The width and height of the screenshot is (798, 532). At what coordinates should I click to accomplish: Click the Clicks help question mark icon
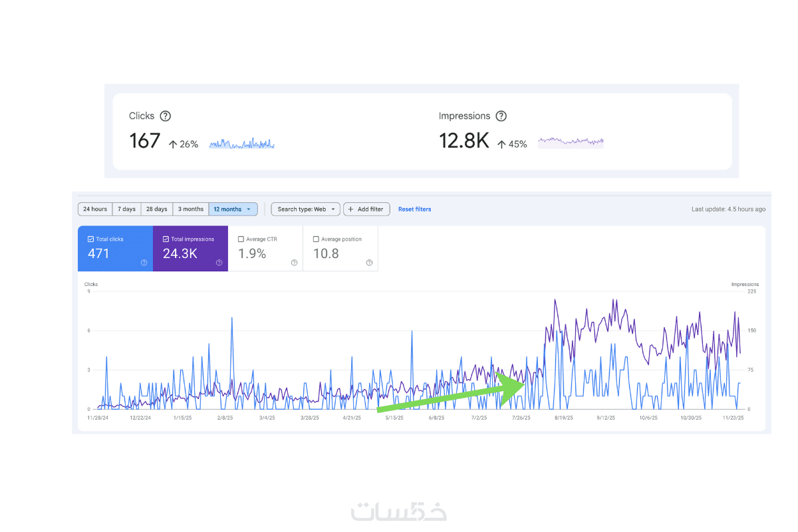click(166, 116)
